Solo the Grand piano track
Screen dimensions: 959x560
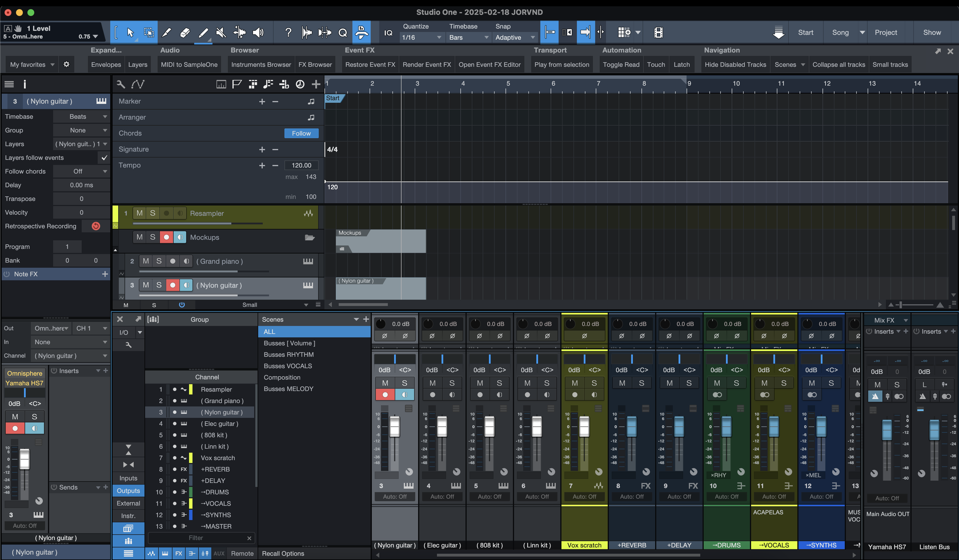point(159,261)
